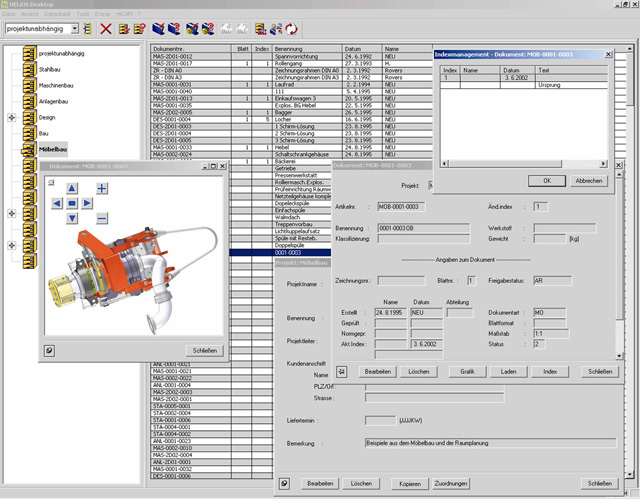Pan the model view left with the left arrow
The width and height of the screenshot is (640, 499).
click(x=57, y=204)
